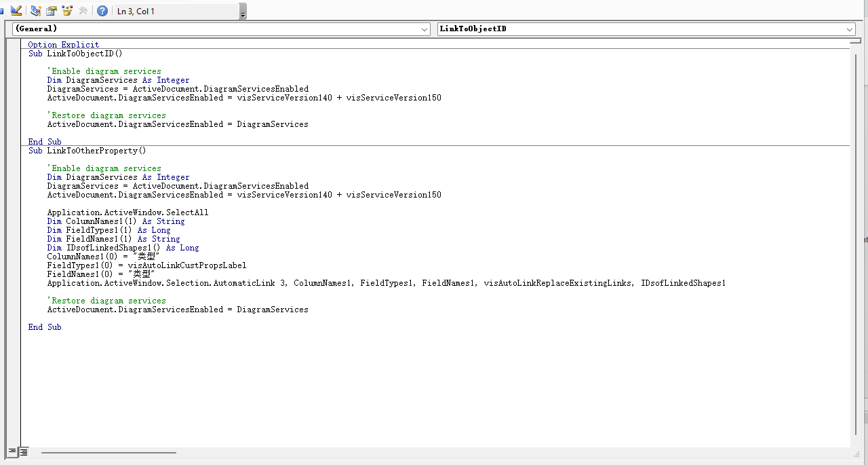The height and width of the screenshot is (465, 868).
Task: Click the second 'Restore diagram services comment
Action: [x=106, y=301]
